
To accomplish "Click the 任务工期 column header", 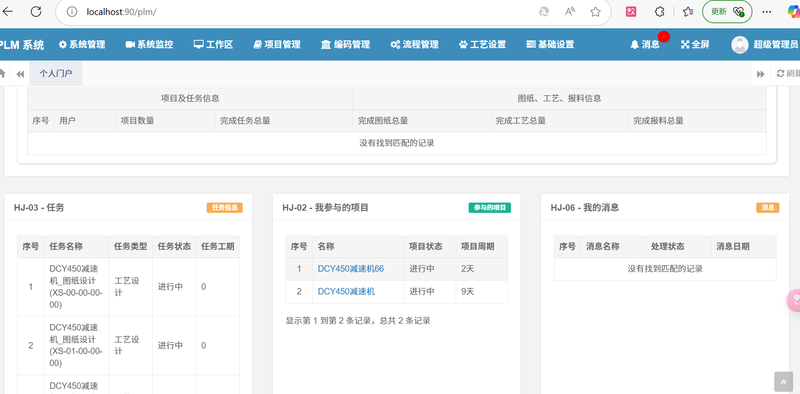I will coord(217,247).
